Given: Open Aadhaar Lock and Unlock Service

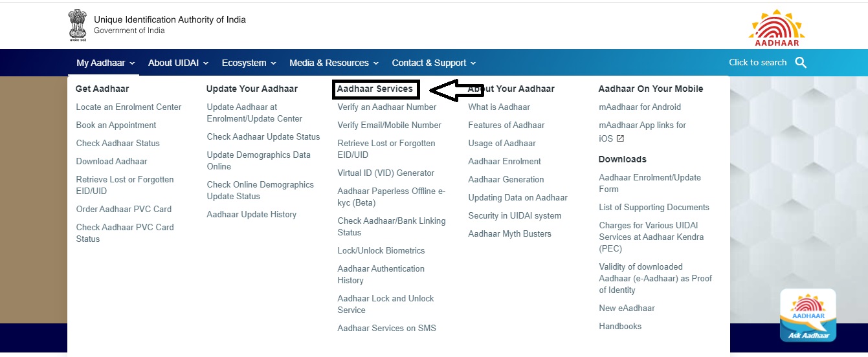Looking at the screenshot, I should pos(386,304).
